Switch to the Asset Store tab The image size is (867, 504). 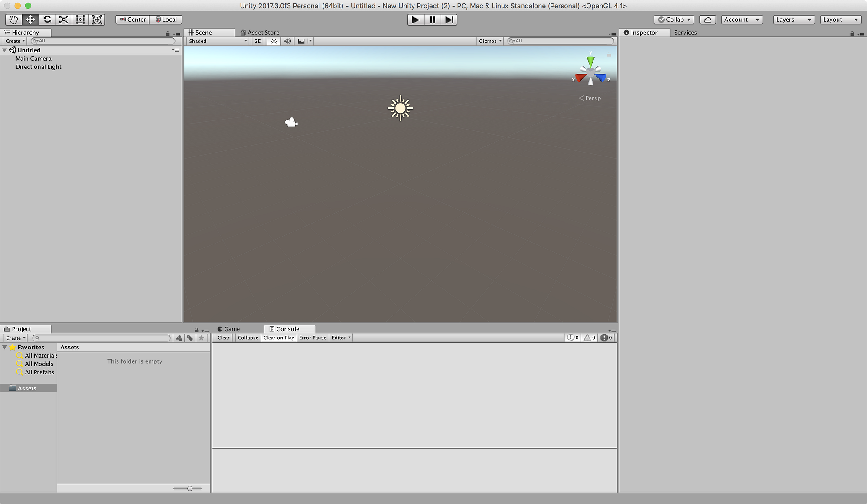(260, 33)
